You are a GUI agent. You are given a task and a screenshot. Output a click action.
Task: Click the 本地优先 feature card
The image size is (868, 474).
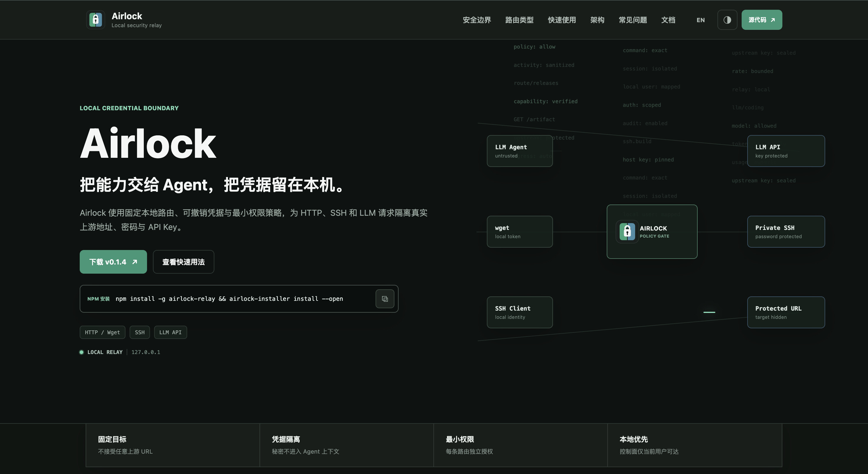(695, 445)
